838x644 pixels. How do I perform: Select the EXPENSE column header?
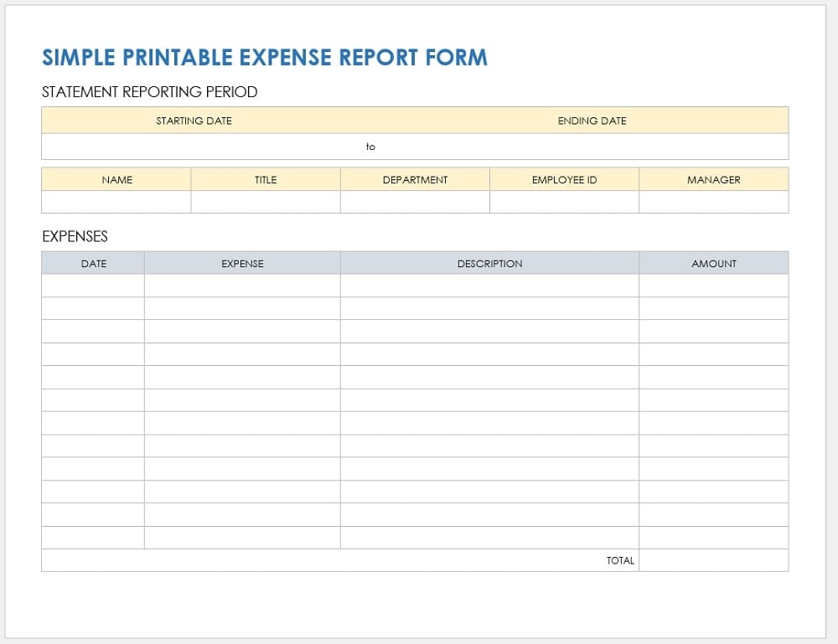click(241, 263)
